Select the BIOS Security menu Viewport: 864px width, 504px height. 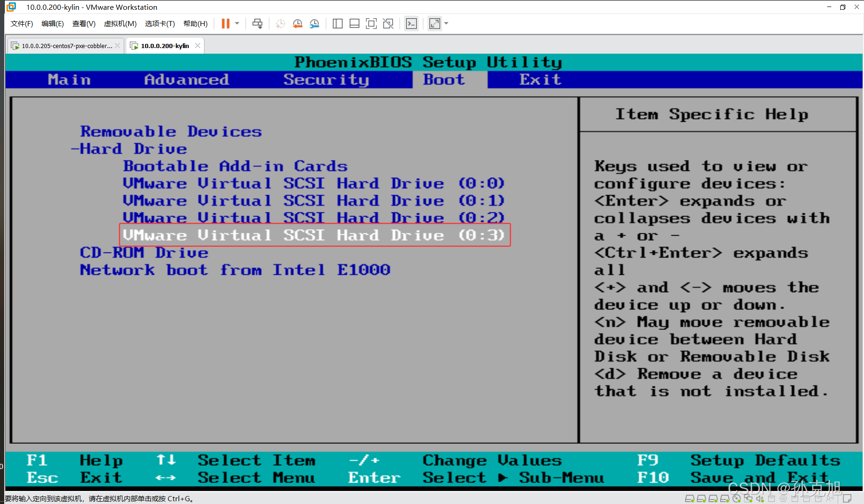point(326,80)
